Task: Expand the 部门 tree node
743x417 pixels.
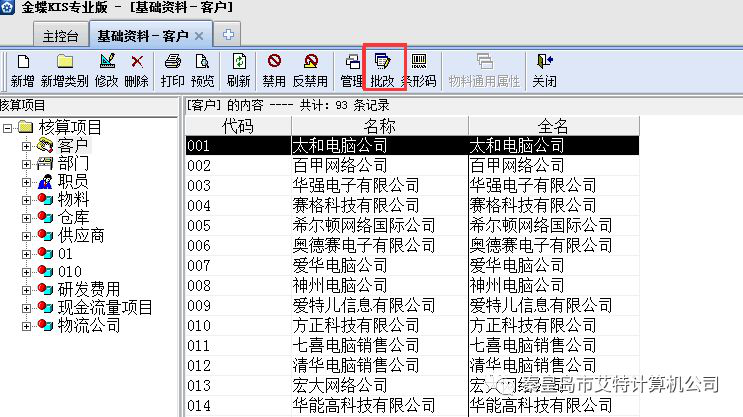Action: pyautogui.click(x=27, y=164)
